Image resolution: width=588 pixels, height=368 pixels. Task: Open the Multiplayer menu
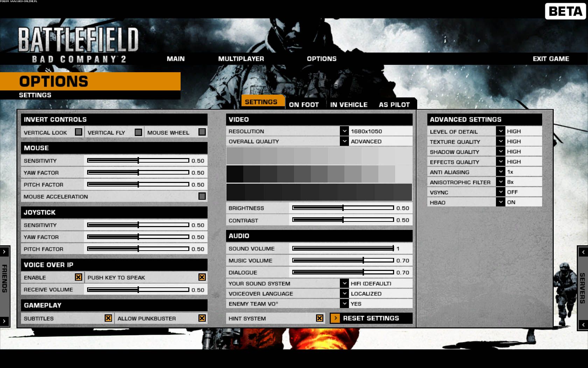click(241, 59)
